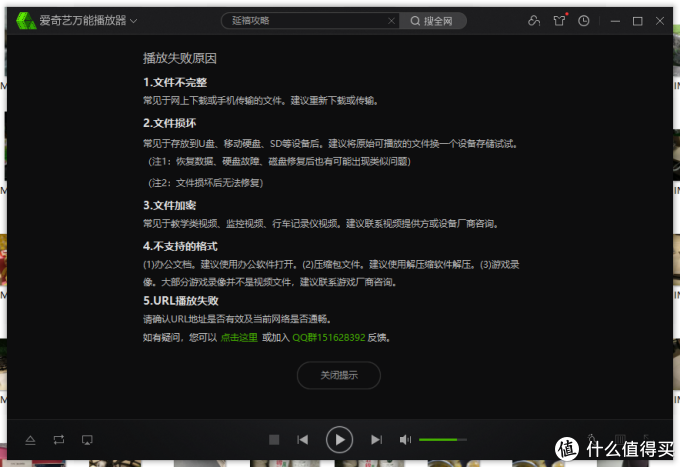680x467 pixels.
Task: Click the round play button
Action: (339, 440)
